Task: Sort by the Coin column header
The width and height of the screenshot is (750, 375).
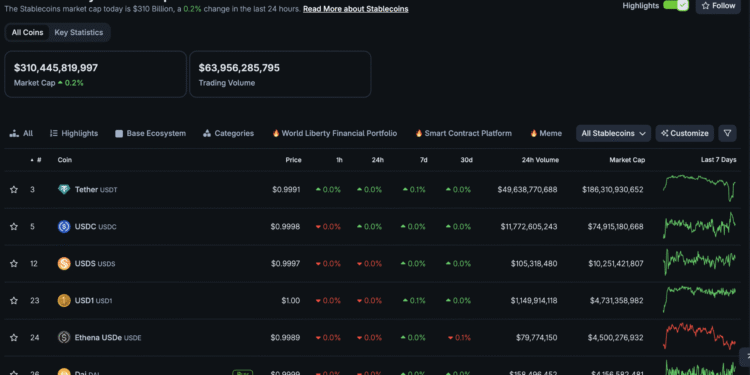Action: tap(65, 160)
